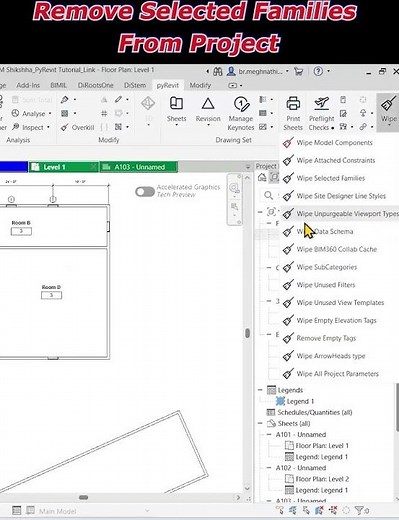Select Floor Plan: Level 2 under A102

click(322, 479)
